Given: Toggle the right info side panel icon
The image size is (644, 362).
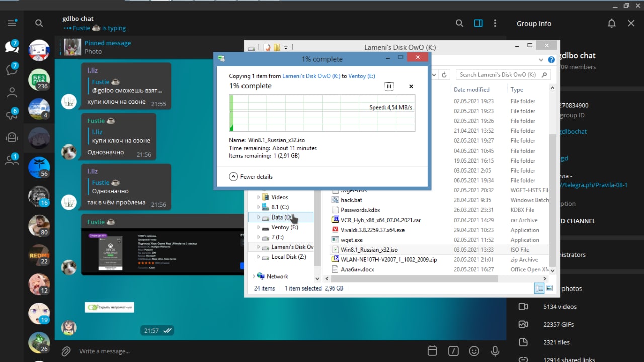Looking at the screenshot, I should pyautogui.click(x=478, y=23).
